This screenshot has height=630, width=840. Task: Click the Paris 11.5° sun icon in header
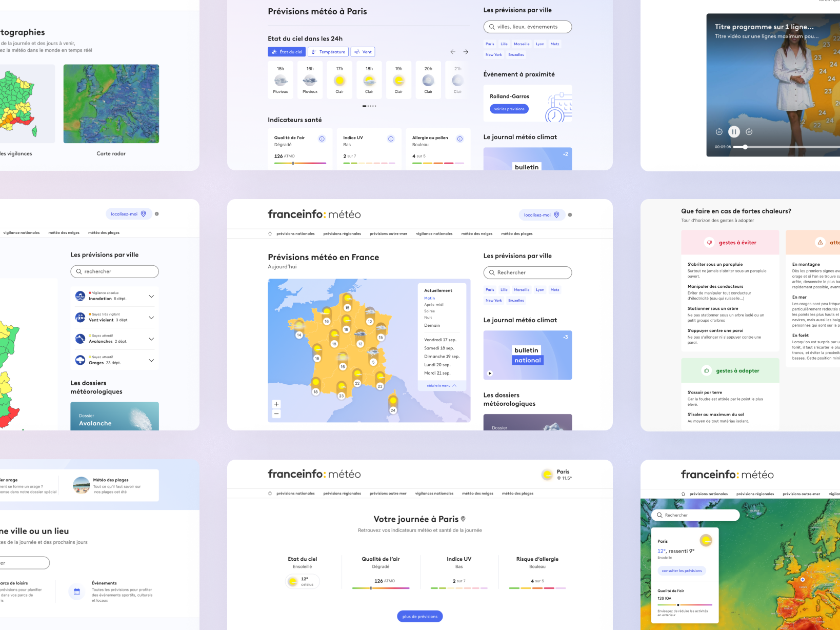coord(547,475)
